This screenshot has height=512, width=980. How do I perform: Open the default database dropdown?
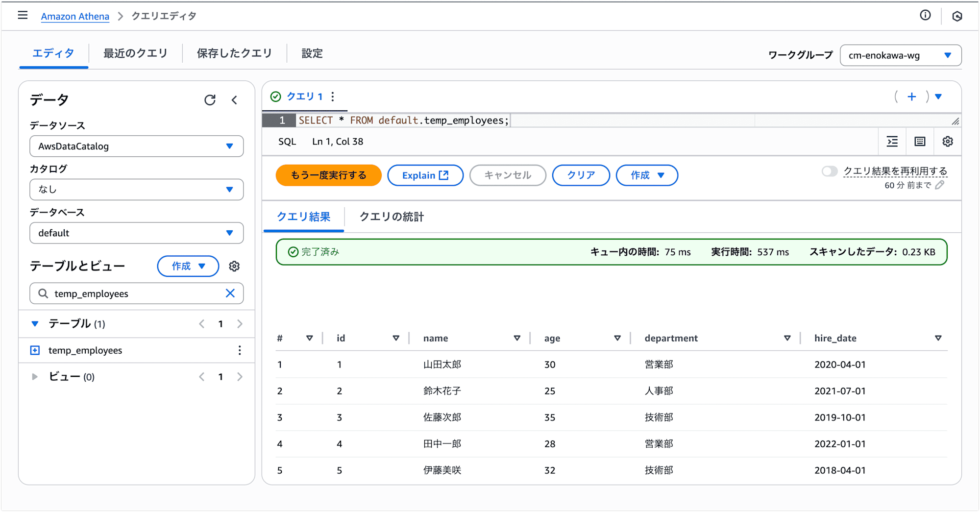coord(137,233)
